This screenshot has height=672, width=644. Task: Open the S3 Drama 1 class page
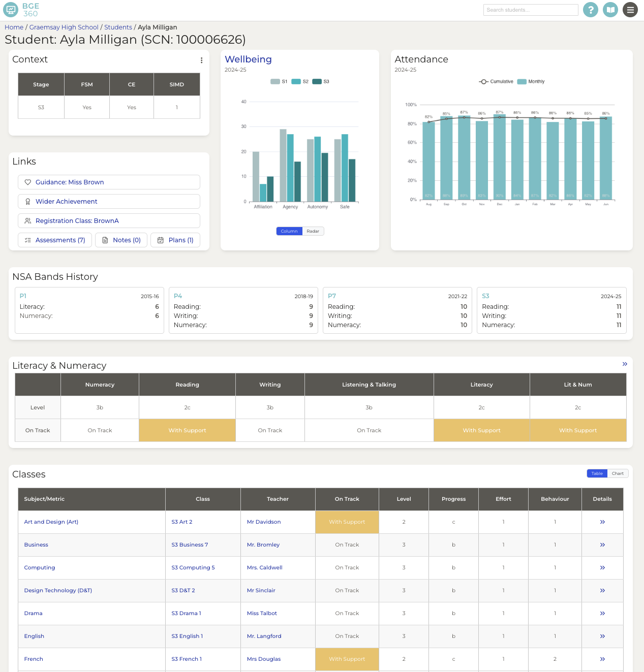[186, 613]
